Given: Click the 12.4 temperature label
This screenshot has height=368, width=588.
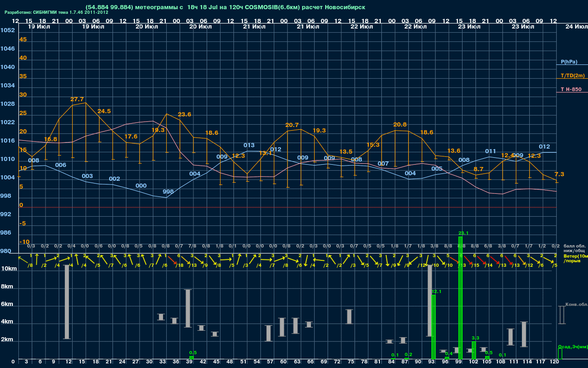Looking at the screenshot, I should click(507, 155).
